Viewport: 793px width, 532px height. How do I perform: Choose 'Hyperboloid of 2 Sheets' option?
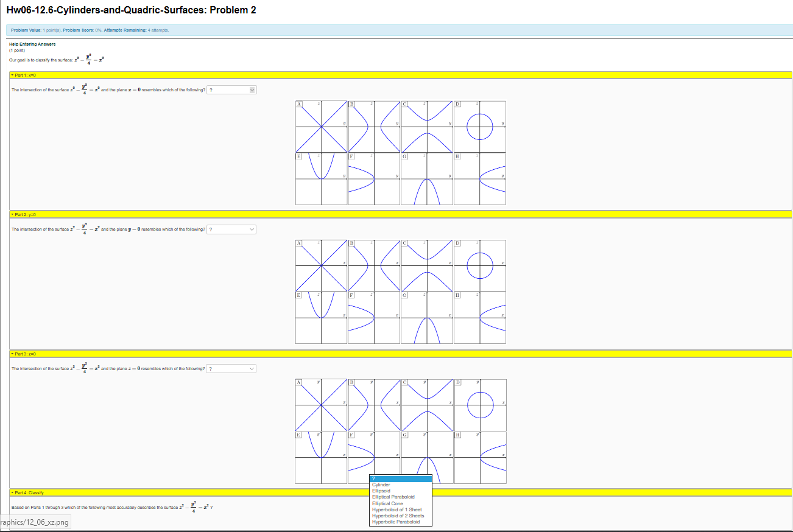398,516
